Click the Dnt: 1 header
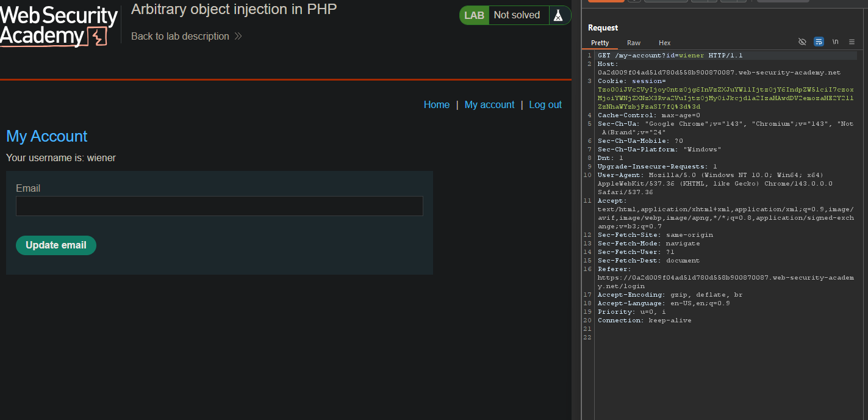The image size is (868, 420). pos(610,158)
